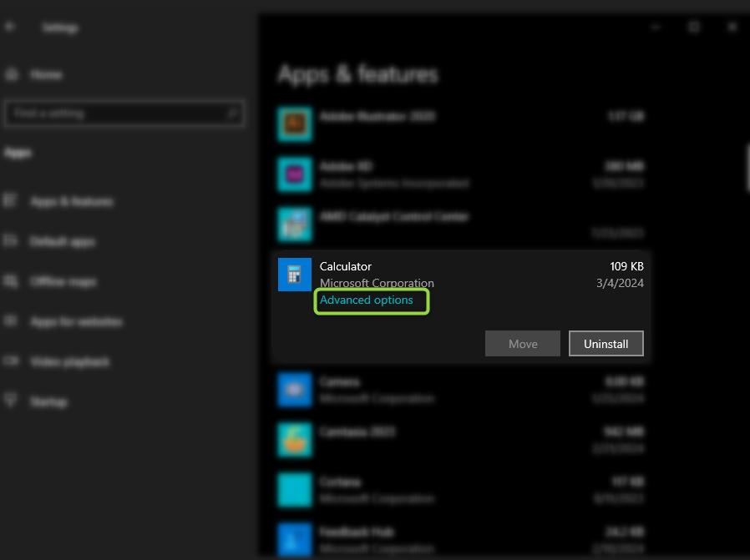Click the Adobe Illustrator 2020 icon
Viewport: 750px width, 560px height.
pos(294,124)
